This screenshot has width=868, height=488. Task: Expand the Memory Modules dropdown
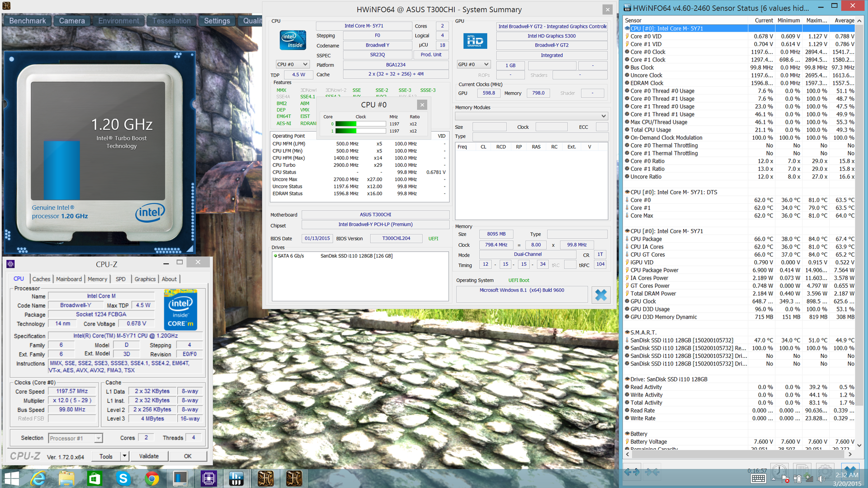click(603, 116)
